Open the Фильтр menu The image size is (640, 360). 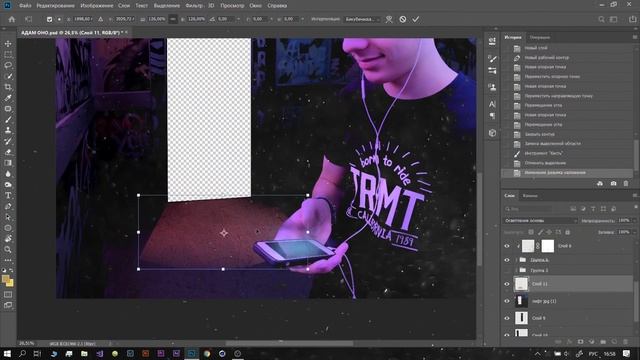(x=194, y=6)
